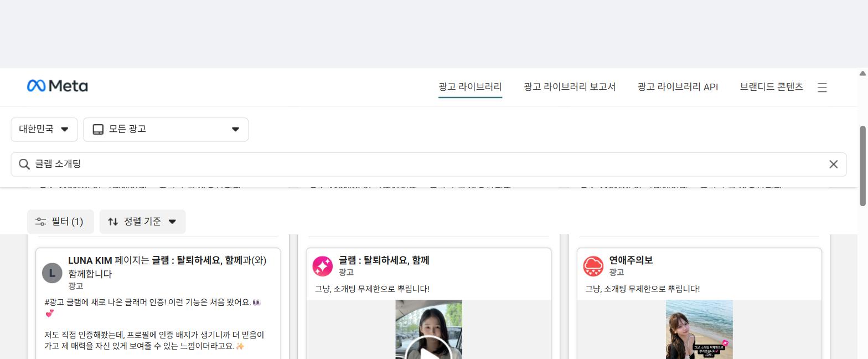Click the search magnifier icon

(24, 164)
